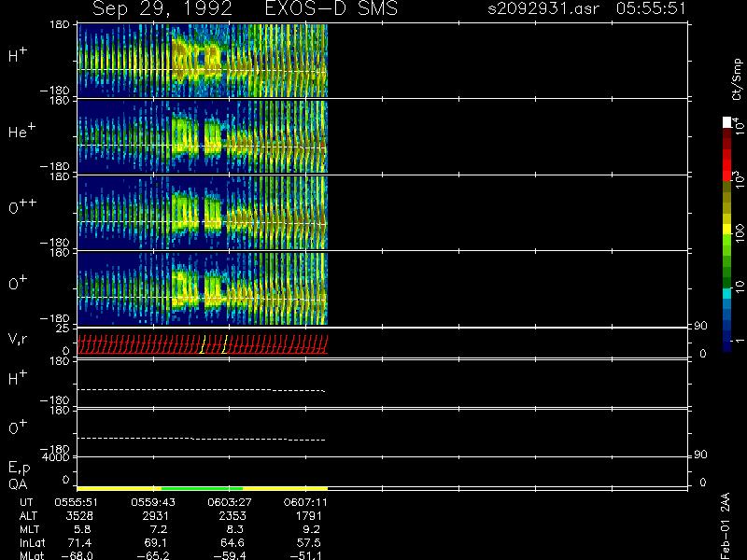Click the file name "s2092931.asr"
The height and width of the screenshot is (560, 747).
point(543,9)
